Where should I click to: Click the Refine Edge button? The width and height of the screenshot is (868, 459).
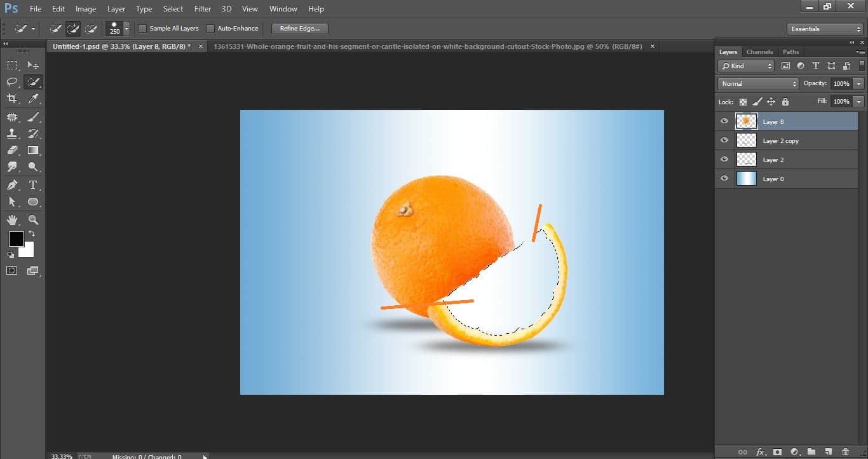point(299,28)
